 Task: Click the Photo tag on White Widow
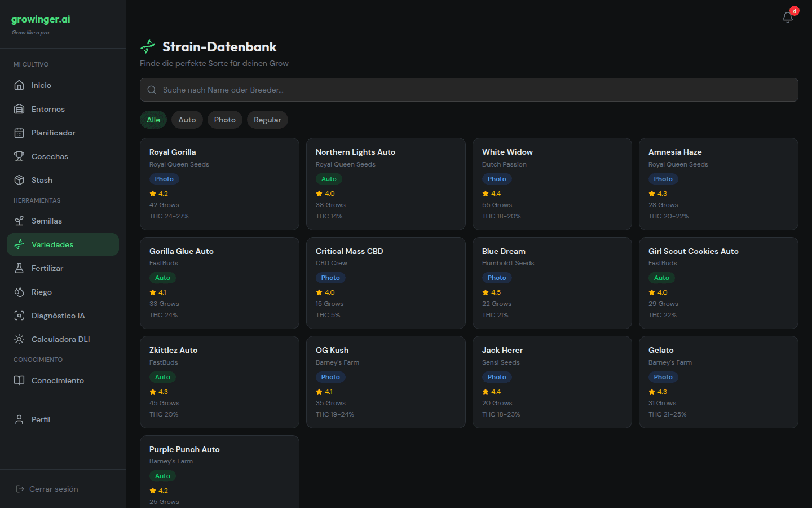tap(497, 179)
